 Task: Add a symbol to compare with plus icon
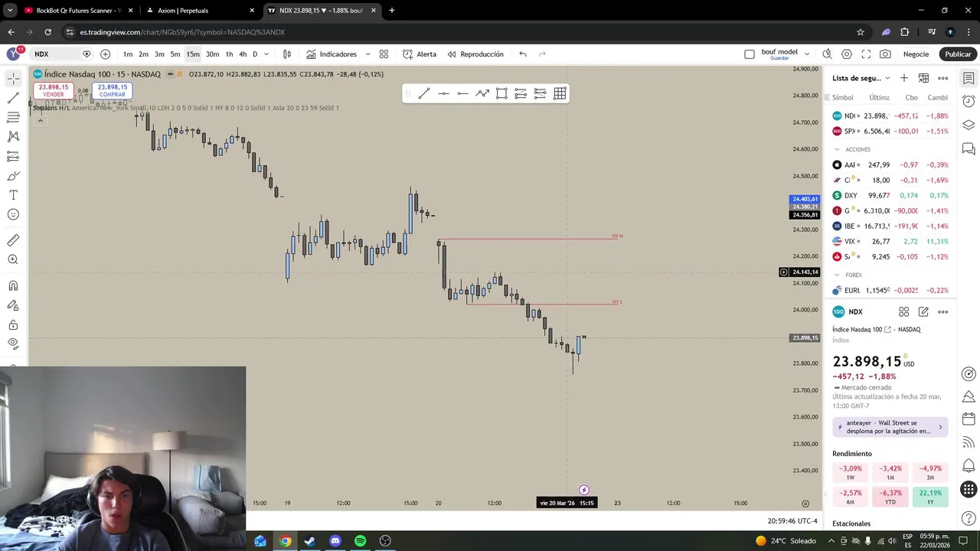pos(105,54)
